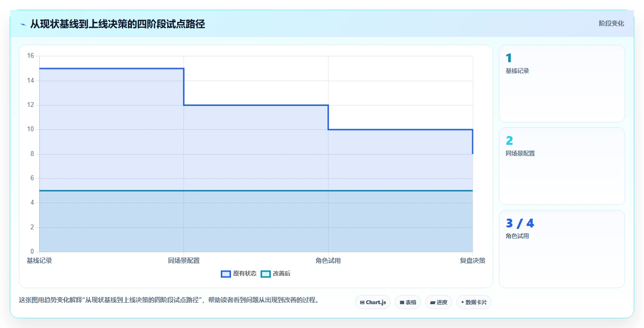Image resolution: width=644 pixels, height=328 pixels.
Task: Click the 阶段变化 label in header
Action: (611, 23)
